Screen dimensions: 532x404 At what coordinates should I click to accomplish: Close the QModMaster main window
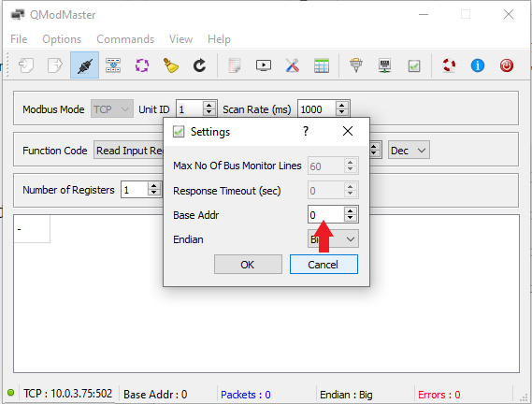pyautogui.click(x=509, y=14)
